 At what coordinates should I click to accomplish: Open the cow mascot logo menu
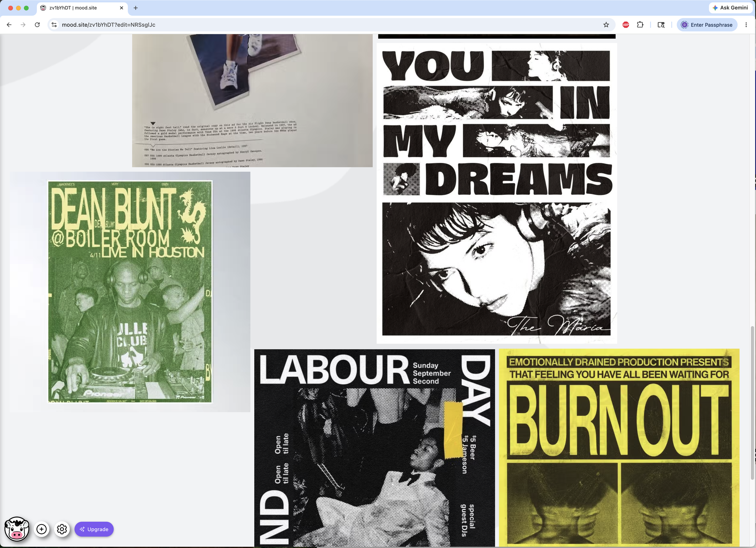17,529
